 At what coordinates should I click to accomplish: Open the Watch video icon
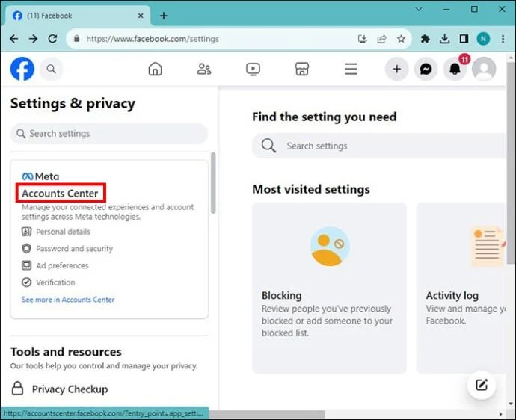point(253,69)
